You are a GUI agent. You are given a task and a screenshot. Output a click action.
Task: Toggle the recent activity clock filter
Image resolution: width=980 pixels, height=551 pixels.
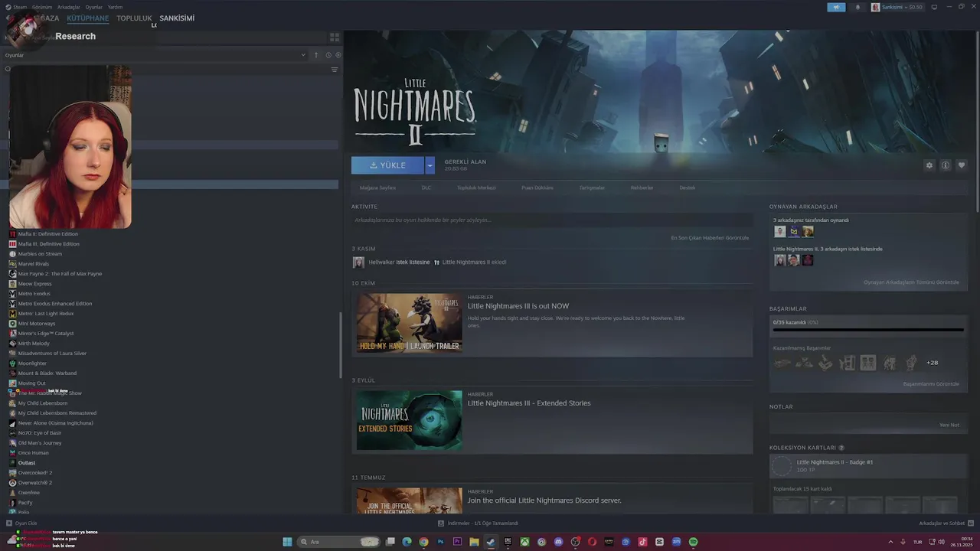point(328,55)
